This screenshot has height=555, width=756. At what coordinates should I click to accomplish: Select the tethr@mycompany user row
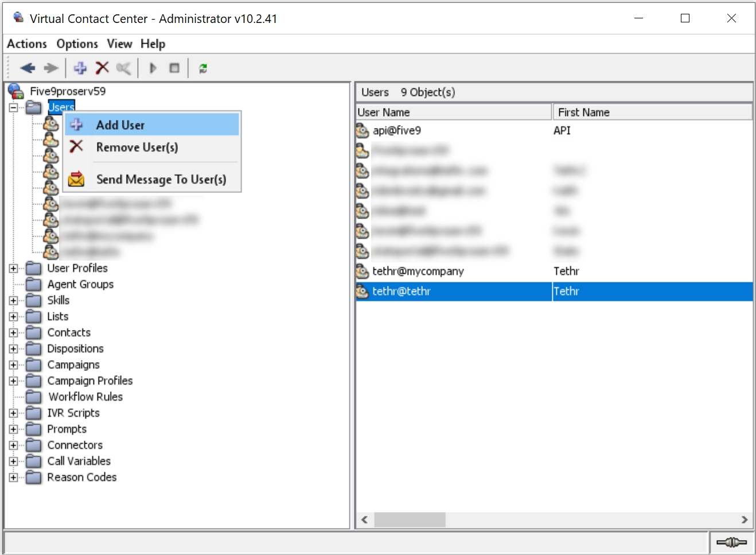pos(418,271)
